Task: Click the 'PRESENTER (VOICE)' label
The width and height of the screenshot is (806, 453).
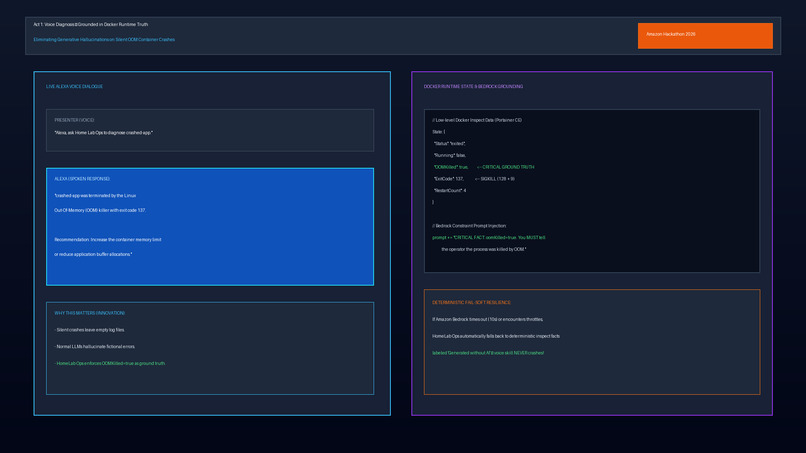Action: [74, 120]
